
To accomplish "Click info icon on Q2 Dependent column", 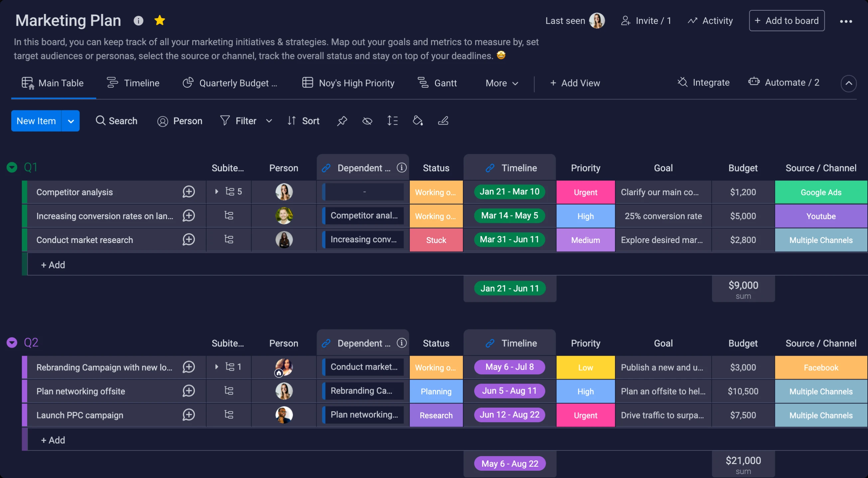I will point(402,343).
